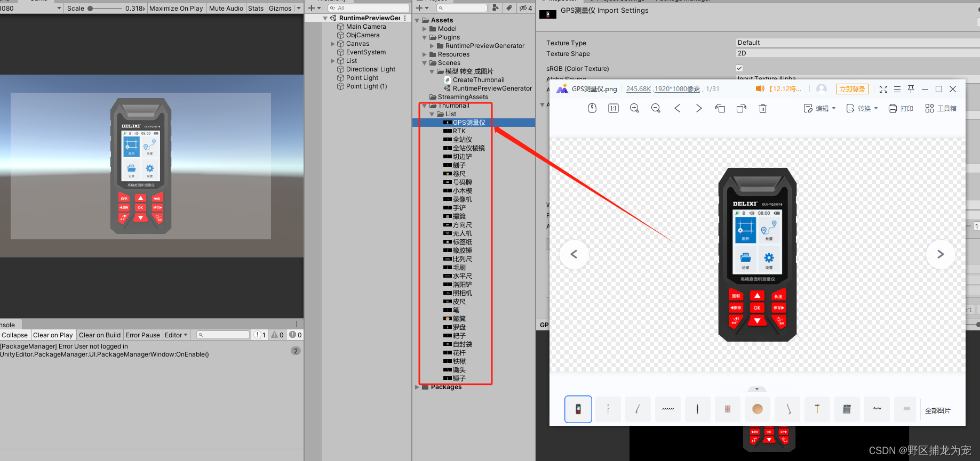The image size is (980, 461).
Task: Expand the Model folder in Project
Action: 425,29
